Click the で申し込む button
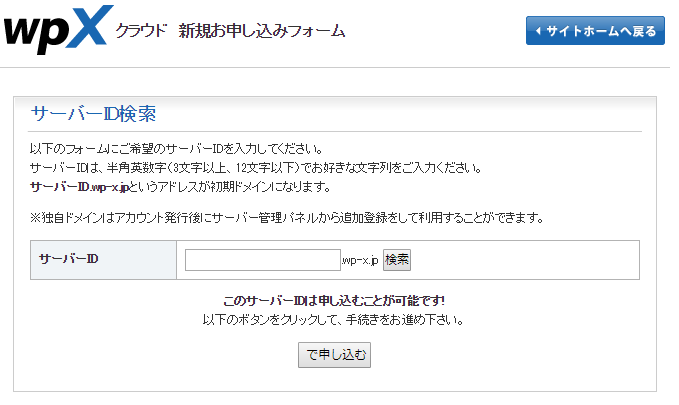Image resolution: width=679 pixels, height=405 pixels. coord(334,355)
